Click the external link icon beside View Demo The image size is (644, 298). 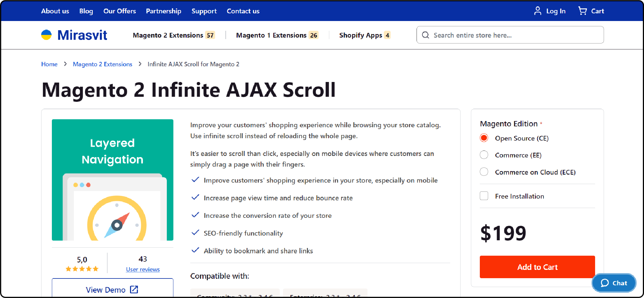click(x=134, y=289)
